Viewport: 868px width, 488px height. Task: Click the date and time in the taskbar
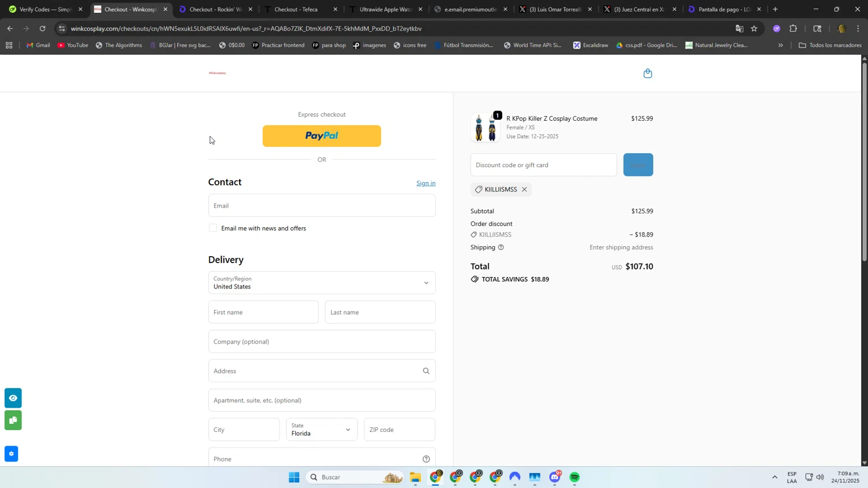point(845,477)
